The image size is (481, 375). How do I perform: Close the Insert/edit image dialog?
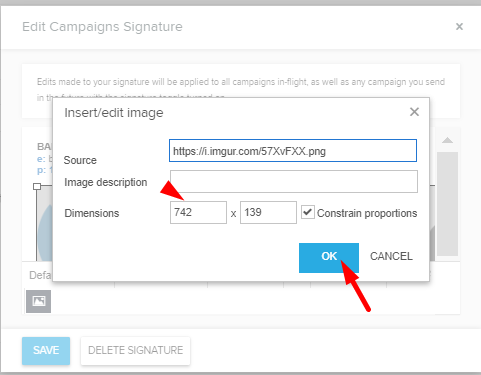(414, 112)
